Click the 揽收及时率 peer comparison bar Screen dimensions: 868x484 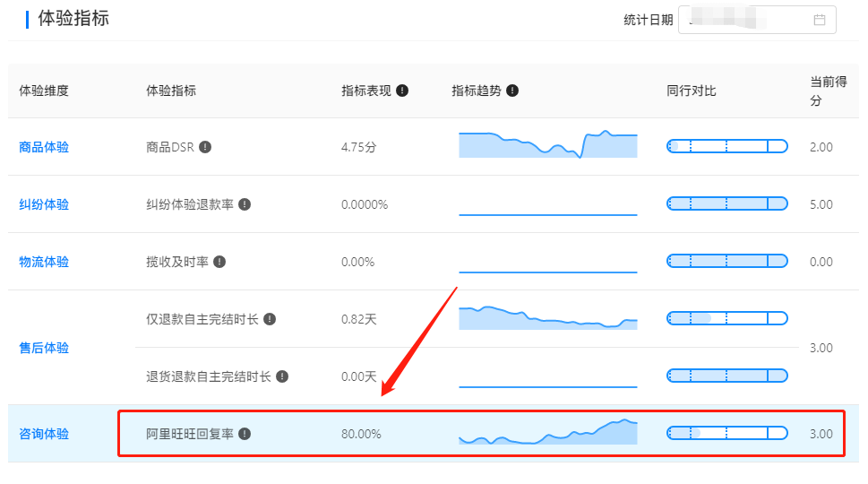(726, 261)
